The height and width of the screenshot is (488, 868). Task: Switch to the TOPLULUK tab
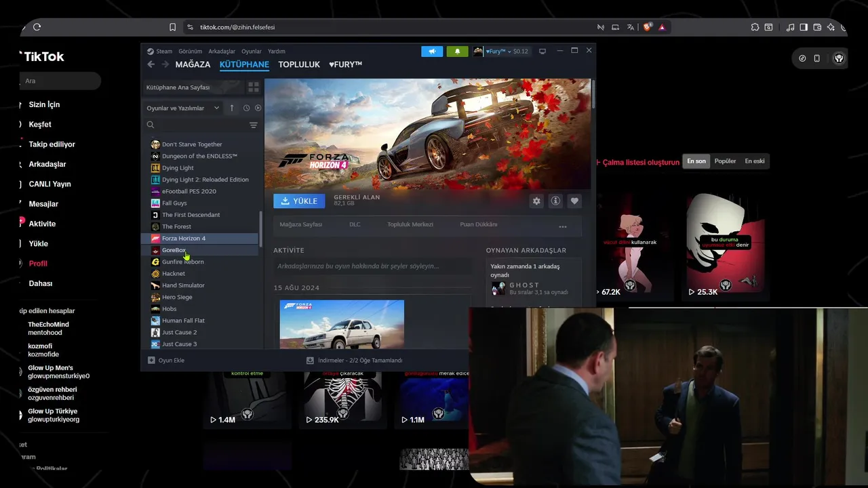(x=299, y=64)
